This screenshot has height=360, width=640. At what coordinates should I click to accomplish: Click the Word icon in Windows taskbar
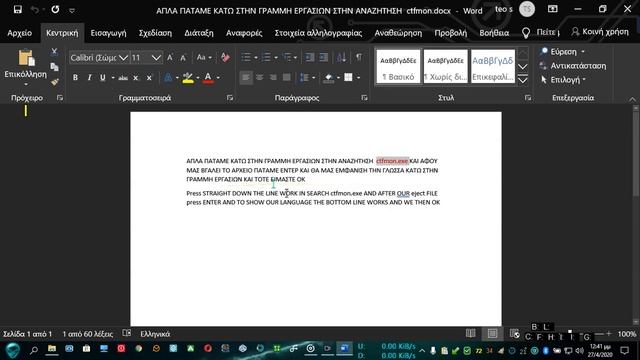(x=344, y=349)
